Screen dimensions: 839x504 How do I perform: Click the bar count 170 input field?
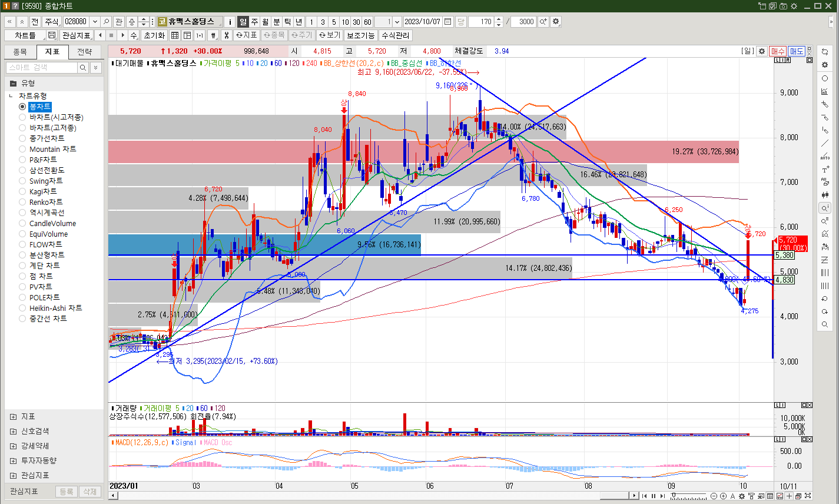click(482, 22)
